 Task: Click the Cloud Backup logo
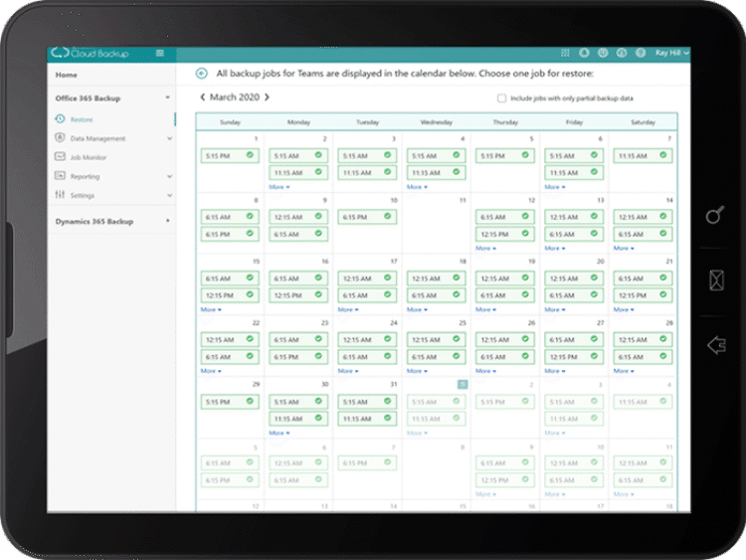coord(90,54)
